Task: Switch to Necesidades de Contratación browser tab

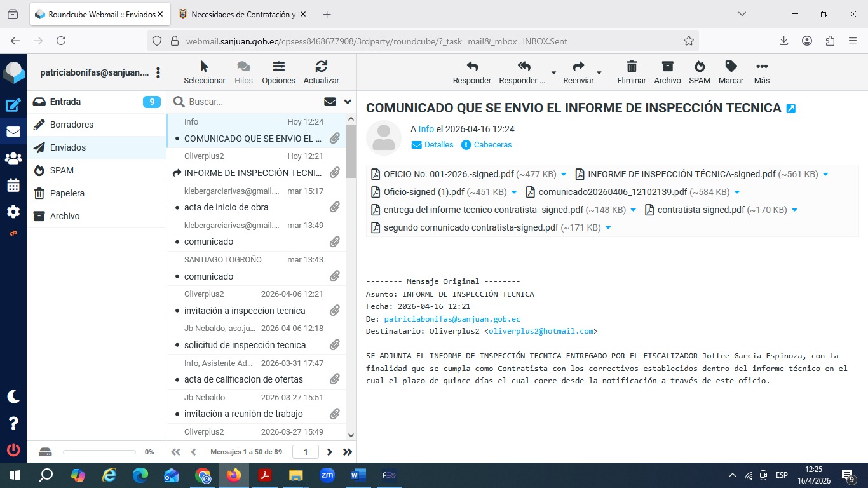Action: click(243, 14)
